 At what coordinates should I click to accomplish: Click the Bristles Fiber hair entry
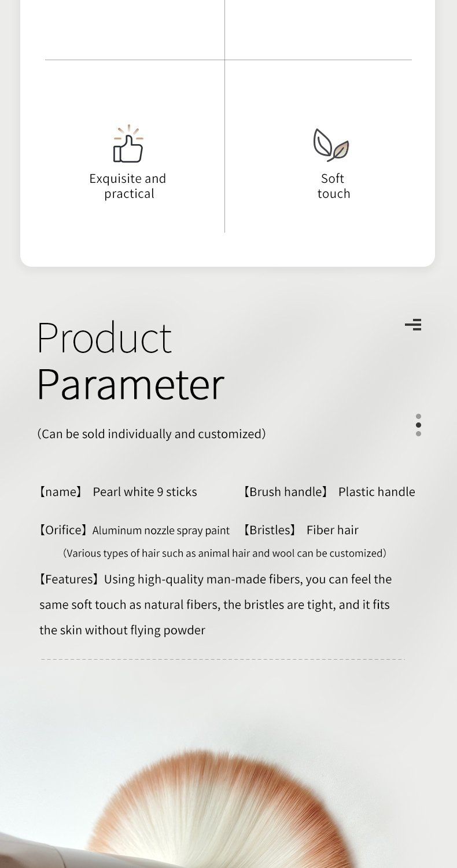pyautogui.click(x=300, y=530)
